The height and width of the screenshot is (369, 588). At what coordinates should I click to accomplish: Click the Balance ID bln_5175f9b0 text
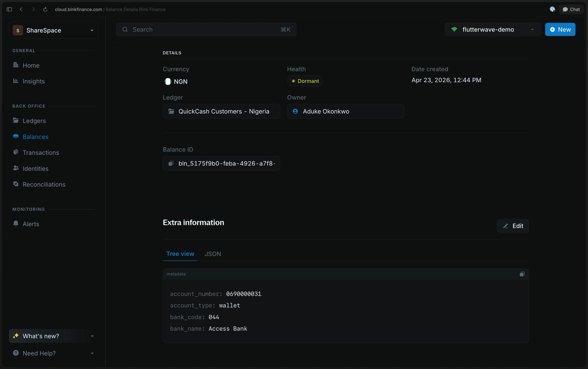227,164
